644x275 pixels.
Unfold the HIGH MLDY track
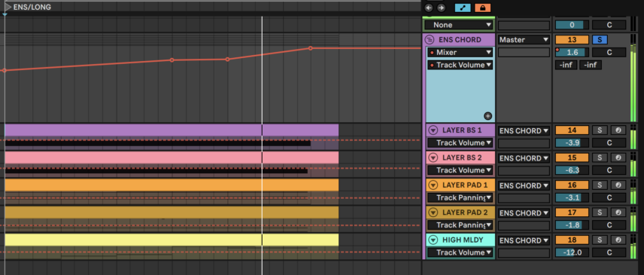pos(433,240)
